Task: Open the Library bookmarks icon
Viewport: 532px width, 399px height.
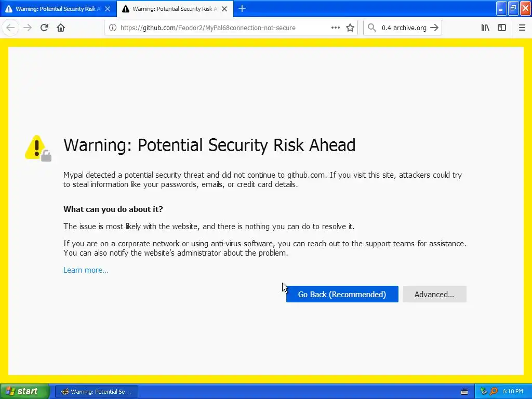Action: point(485,28)
